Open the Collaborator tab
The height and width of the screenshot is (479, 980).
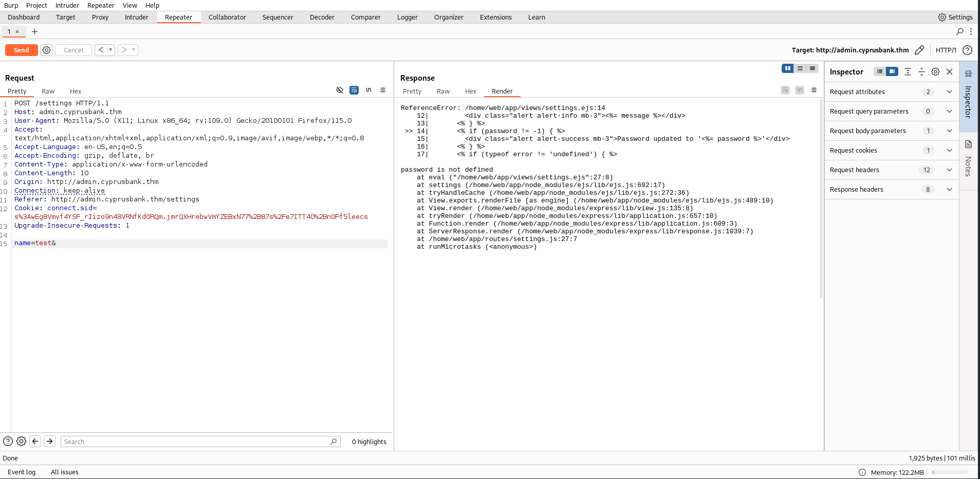click(x=227, y=17)
